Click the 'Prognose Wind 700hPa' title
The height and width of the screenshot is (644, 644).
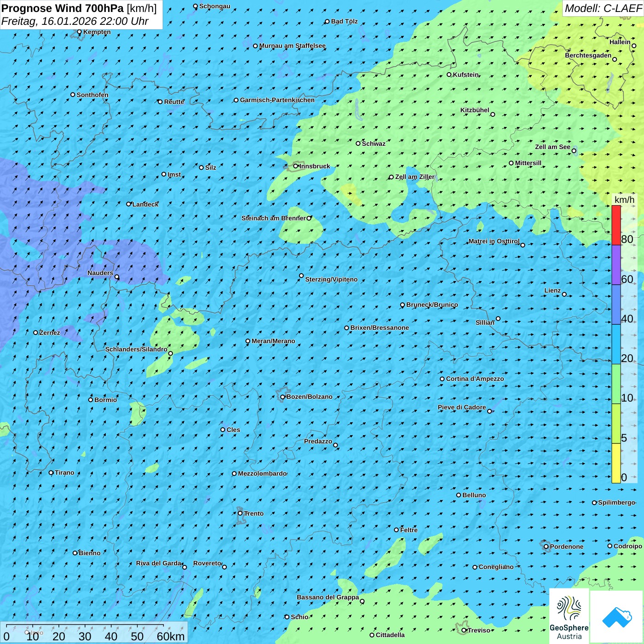tap(63, 8)
